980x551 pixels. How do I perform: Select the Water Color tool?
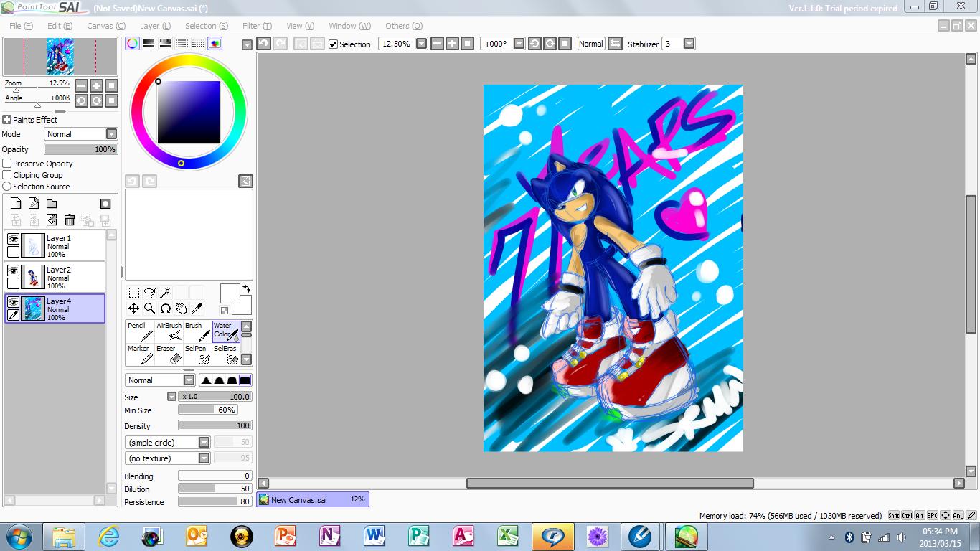(226, 331)
